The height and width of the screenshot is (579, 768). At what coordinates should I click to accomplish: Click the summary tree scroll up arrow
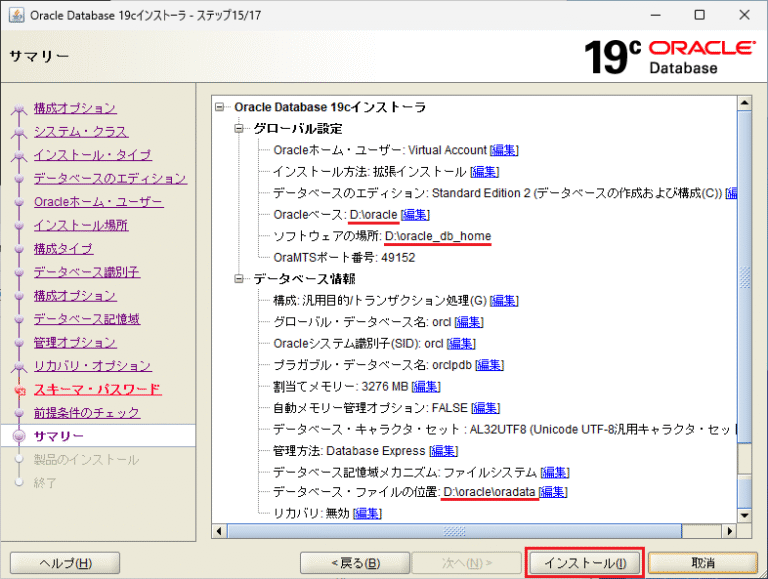tap(744, 103)
